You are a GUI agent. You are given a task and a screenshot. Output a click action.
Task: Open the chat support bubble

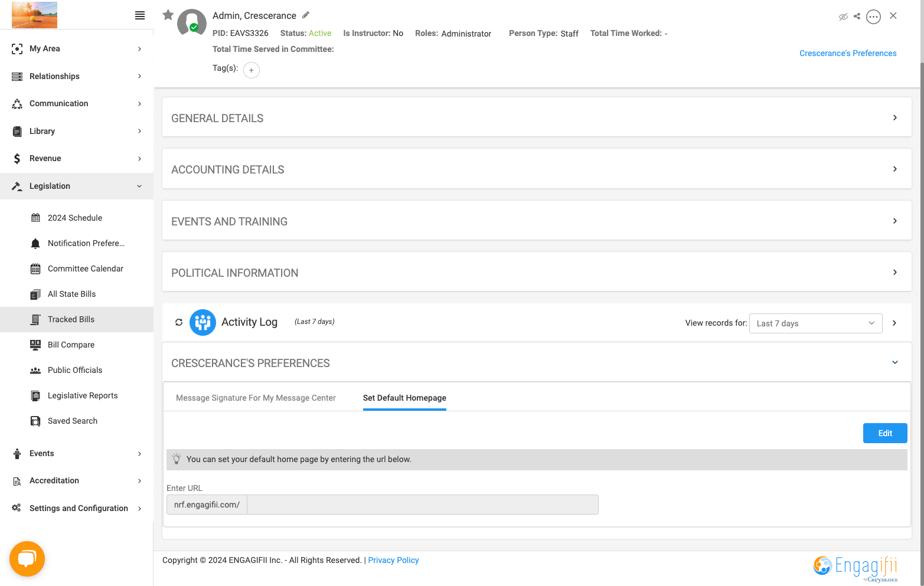tap(27, 558)
